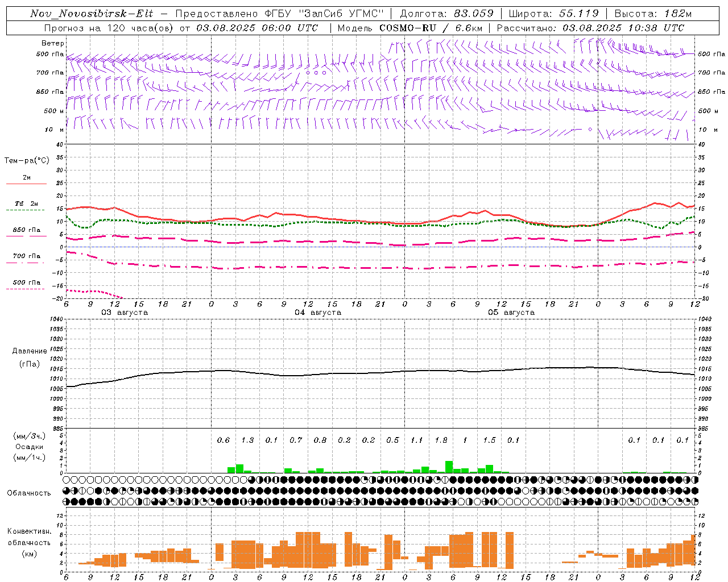Click the precipitation value "1.1"
This screenshot has width=728, height=582.
coord(417,440)
